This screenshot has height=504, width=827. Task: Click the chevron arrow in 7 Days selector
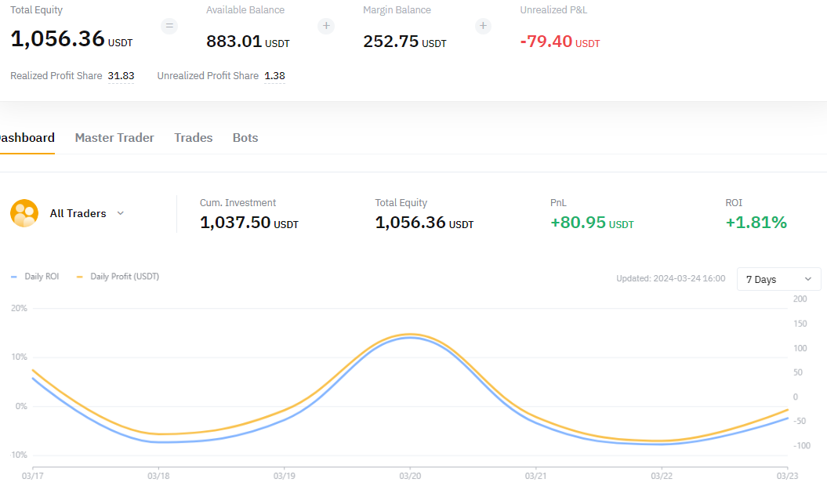point(807,279)
